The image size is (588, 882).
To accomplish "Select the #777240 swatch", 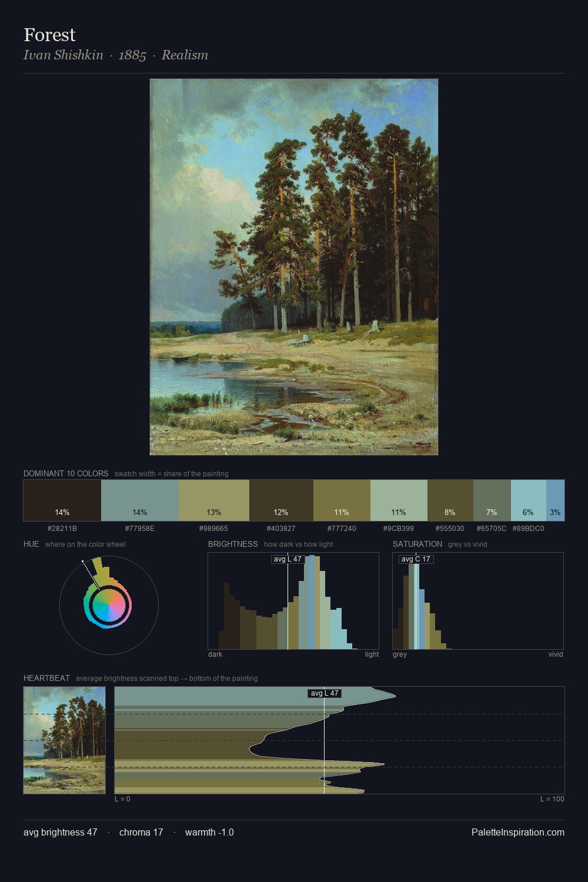I will 342,500.
